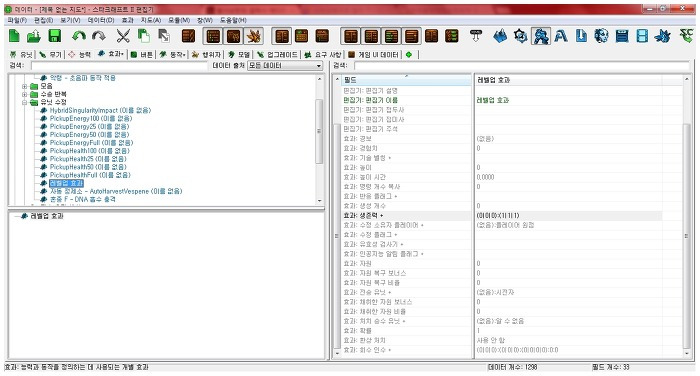Copy with the green pages icon
The image size is (700, 376).
coord(143,36)
